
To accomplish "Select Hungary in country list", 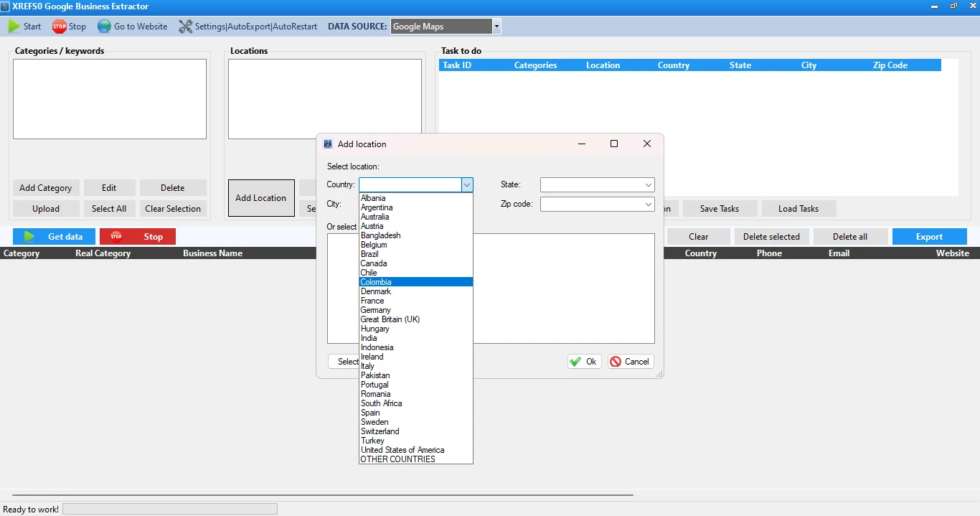I will point(415,329).
